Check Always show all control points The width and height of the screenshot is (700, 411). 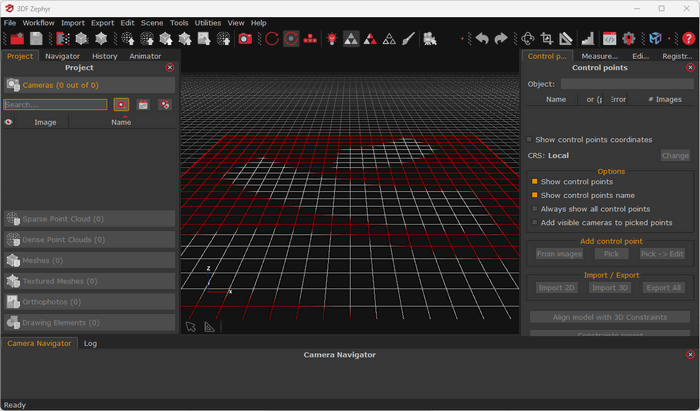(x=535, y=209)
